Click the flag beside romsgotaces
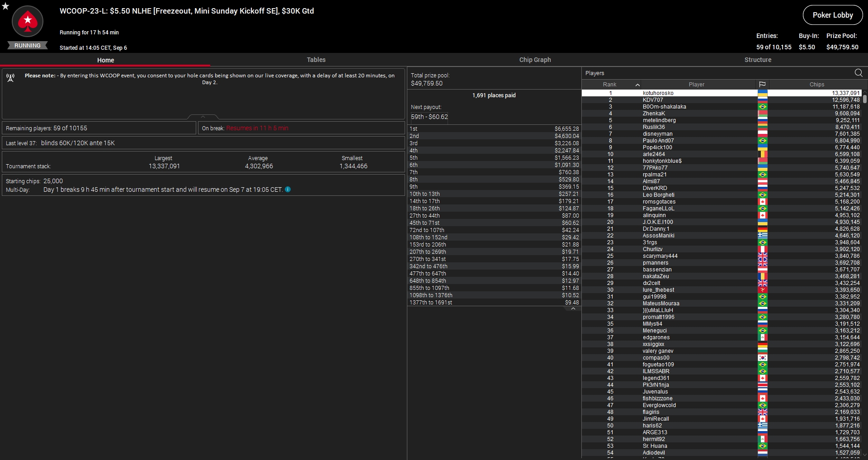 click(763, 202)
